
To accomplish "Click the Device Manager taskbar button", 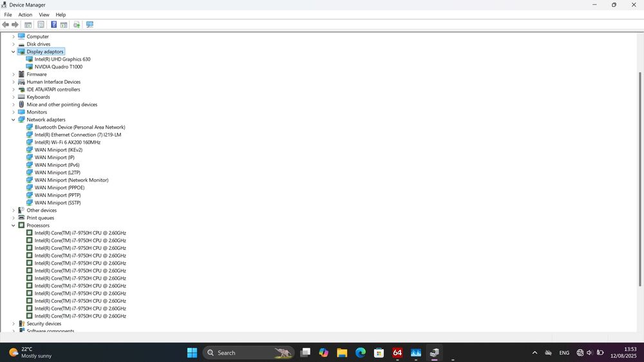I will (434, 352).
